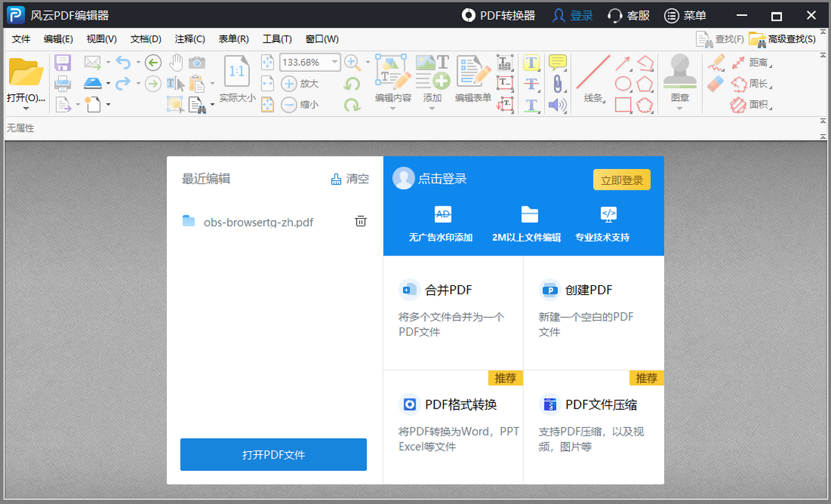
Task: Select the text selection cursor tool
Action: pos(175,84)
